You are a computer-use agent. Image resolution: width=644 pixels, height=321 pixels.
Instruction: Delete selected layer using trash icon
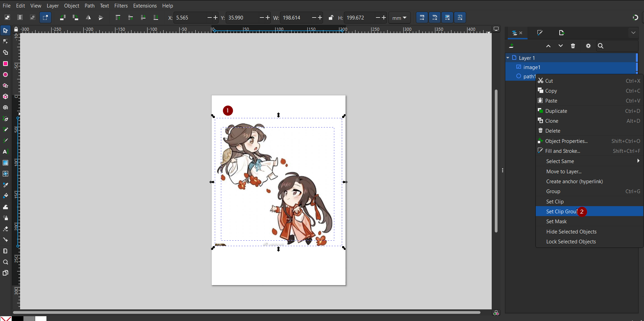(573, 46)
